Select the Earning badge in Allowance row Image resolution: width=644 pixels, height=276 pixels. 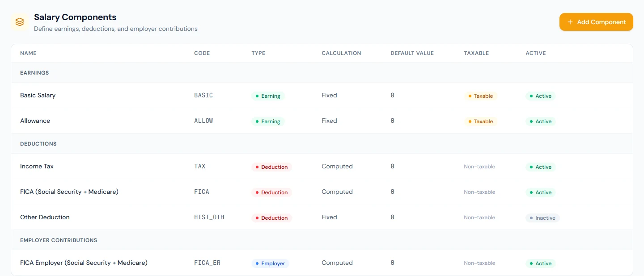click(x=268, y=121)
